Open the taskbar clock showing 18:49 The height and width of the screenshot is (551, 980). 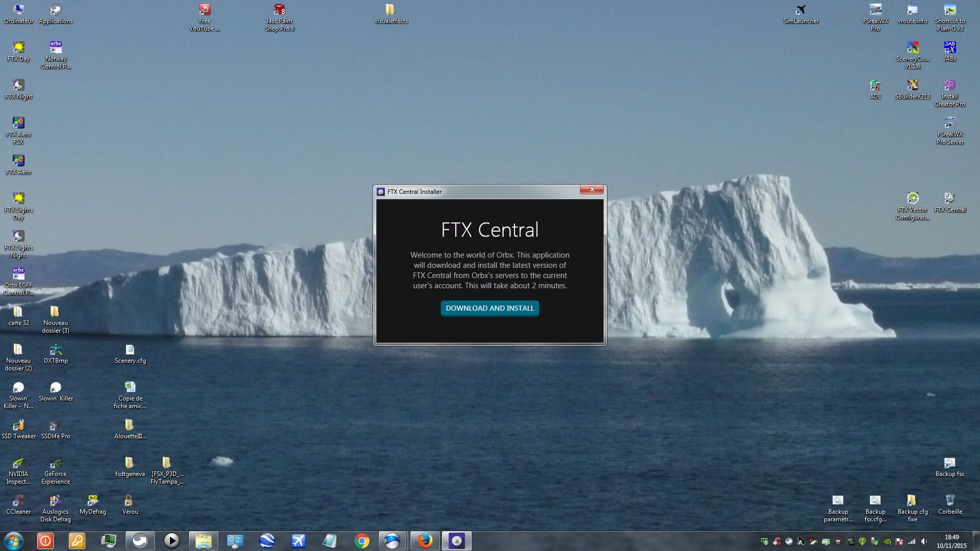951,541
